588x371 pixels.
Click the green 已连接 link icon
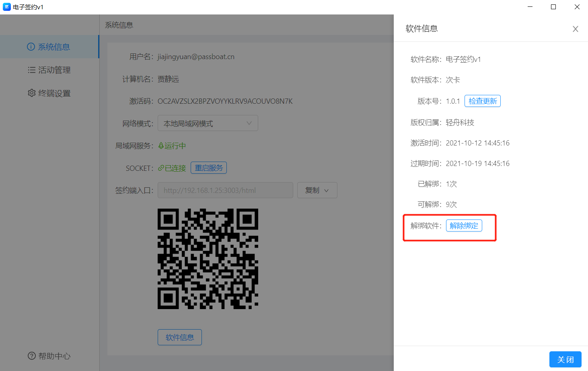point(161,168)
